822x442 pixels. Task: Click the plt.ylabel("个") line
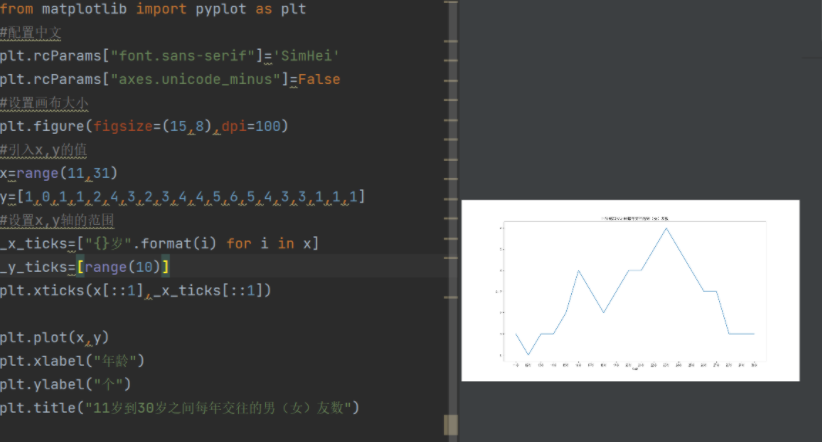[x=66, y=384]
